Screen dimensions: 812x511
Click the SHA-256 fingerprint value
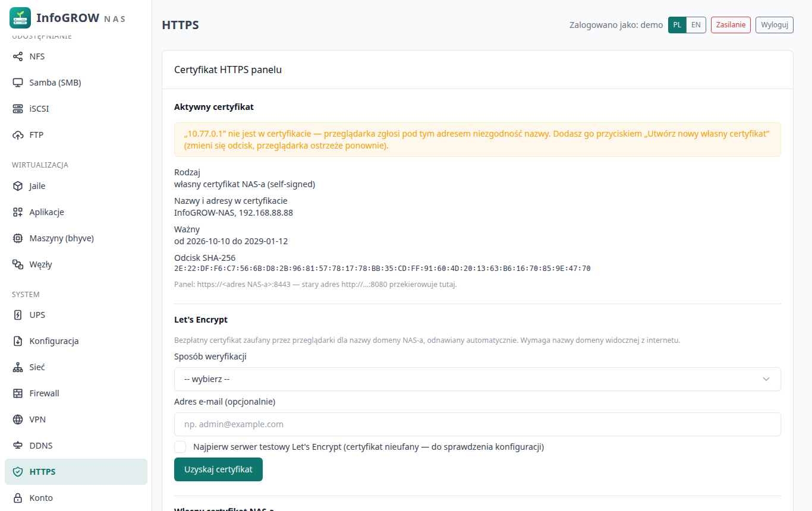[382, 269]
